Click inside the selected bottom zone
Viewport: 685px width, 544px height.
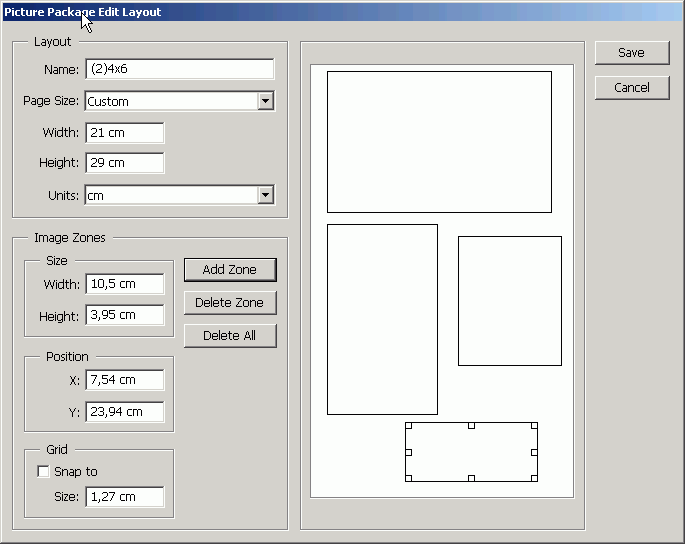point(471,452)
